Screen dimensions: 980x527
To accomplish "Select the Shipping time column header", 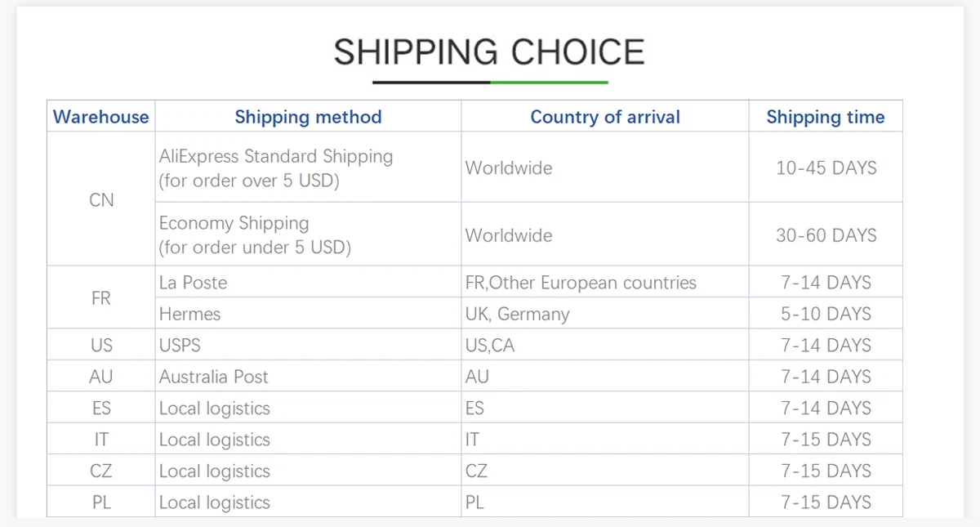I will click(x=825, y=117).
